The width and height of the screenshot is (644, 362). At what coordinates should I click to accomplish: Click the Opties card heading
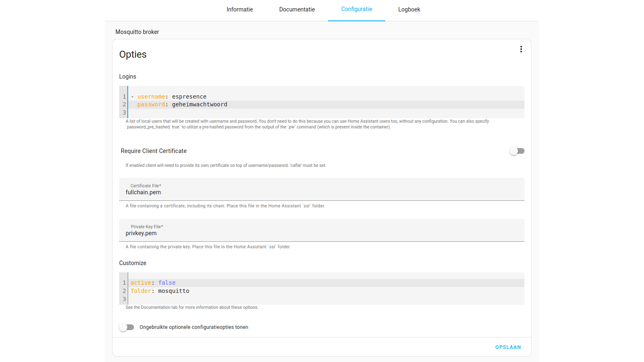point(133,54)
